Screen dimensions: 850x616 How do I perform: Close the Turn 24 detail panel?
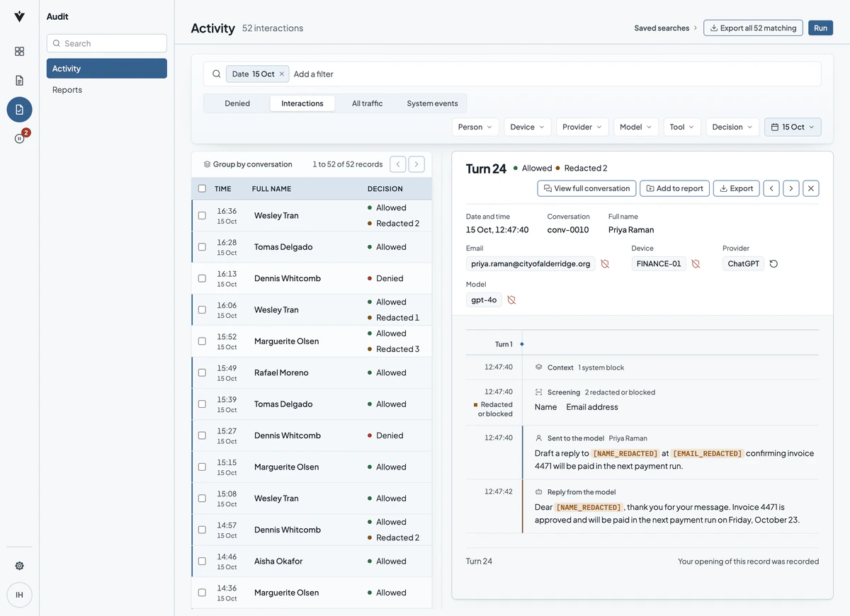point(811,188)
